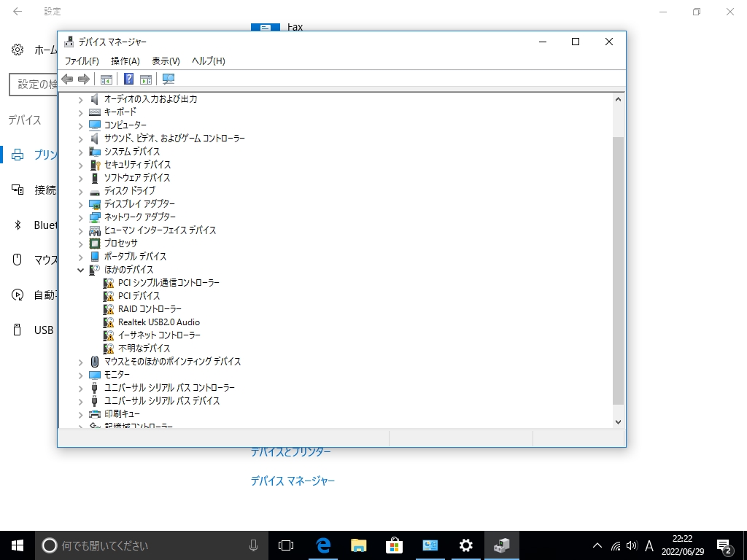Image resolution: width=747 pixels, height=560 pixels.
Task: Click the ヒューマン インターフェイス デバイス icon
Action: [95, 230]
